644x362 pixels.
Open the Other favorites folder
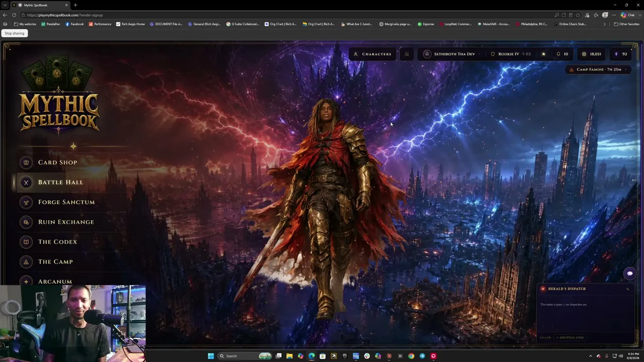[626, 24]
